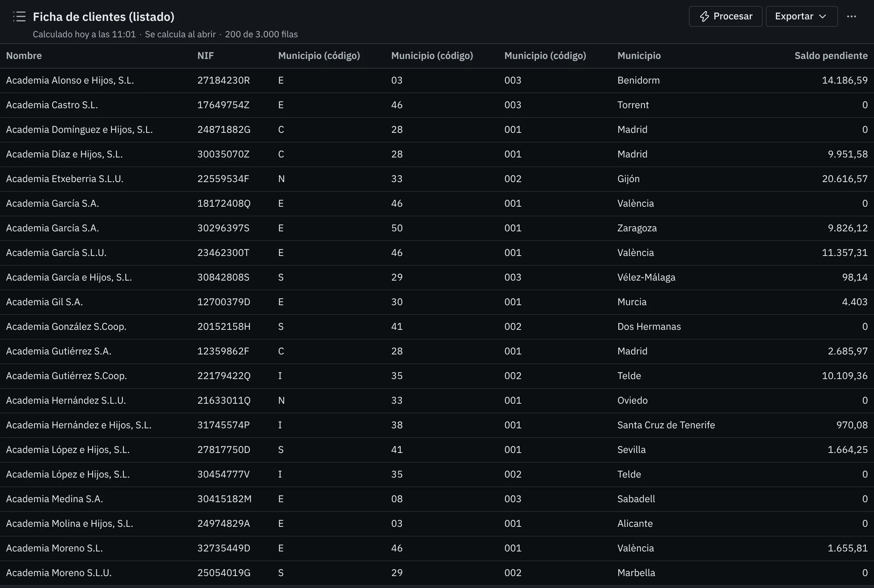Click the lightning bolt Procesar icon
Screen dimensions: 874x588
pyautogui.click(x=705, y=16)
